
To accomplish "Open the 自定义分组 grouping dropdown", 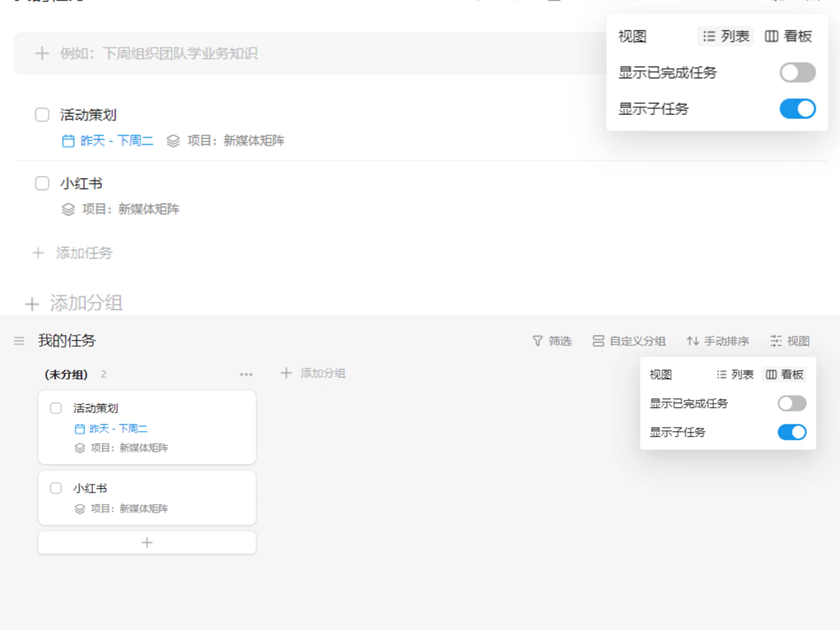I will [629, 341].
